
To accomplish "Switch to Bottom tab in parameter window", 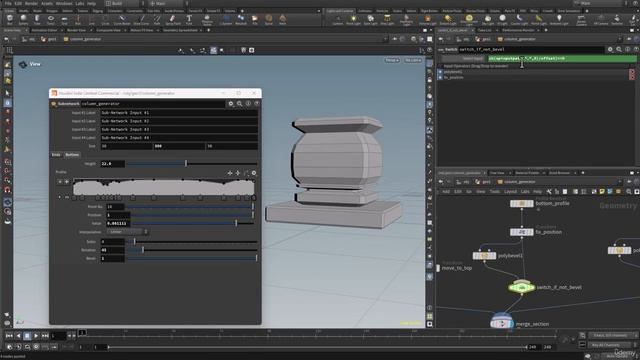I will 72,155.
